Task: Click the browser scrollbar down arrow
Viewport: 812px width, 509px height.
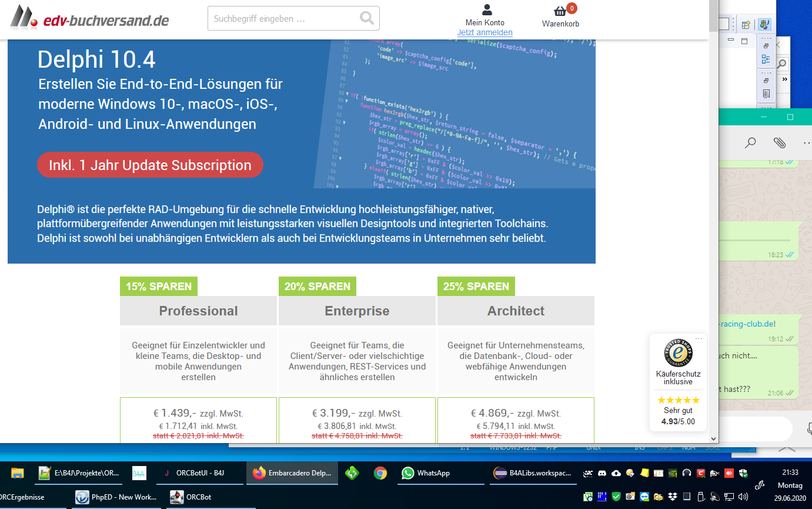Action: [x=714, y=438]
